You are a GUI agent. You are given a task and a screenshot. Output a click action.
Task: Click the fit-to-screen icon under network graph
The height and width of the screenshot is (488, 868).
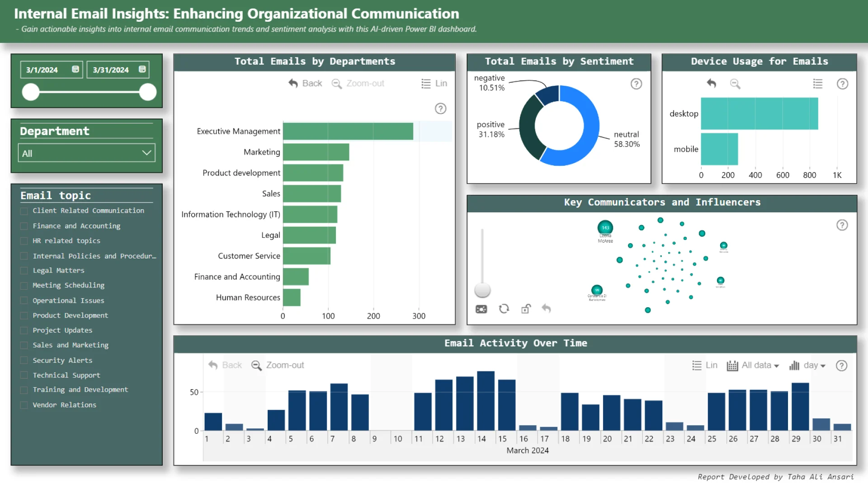(x=481, y=309)
